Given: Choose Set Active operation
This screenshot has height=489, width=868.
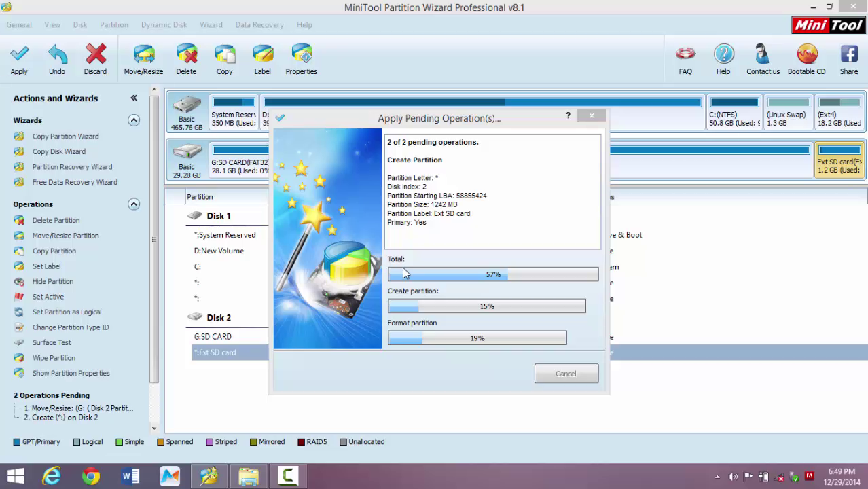Looking at the screenshot, I should click(48, 297).
